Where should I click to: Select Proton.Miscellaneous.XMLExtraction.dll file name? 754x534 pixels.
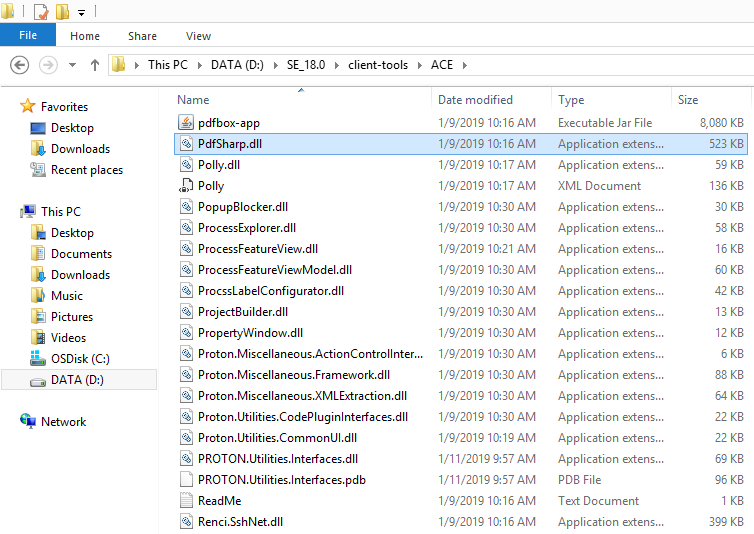302,396
